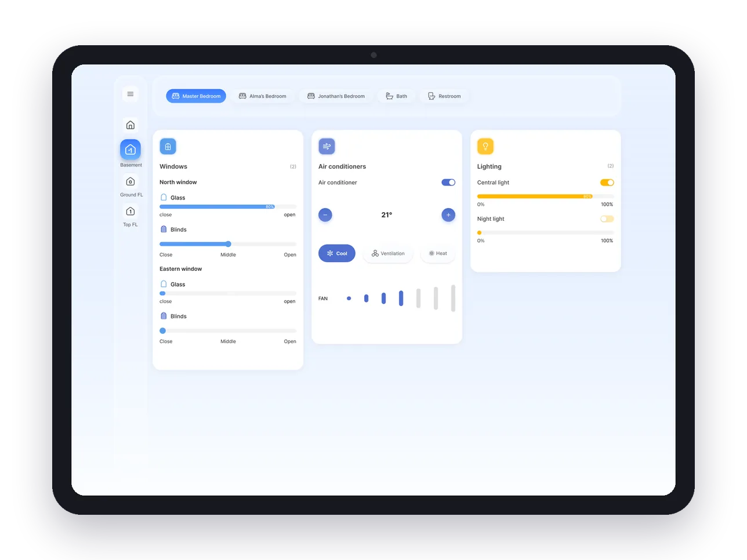Select Heat mode button
The width and height of the screenshot is (747, 560).
coord(438,253)
